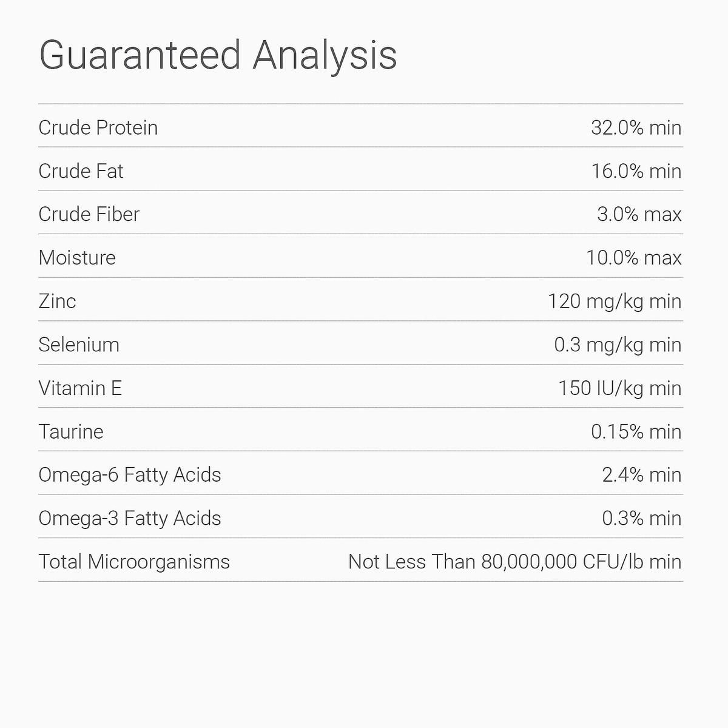Click the 120 mg/kg min value

coord(614,301)
